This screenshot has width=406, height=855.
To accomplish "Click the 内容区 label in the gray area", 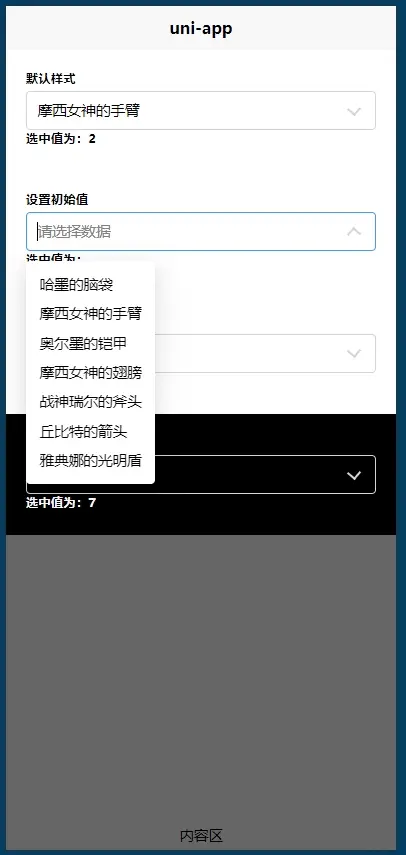I will pos(201,835).
